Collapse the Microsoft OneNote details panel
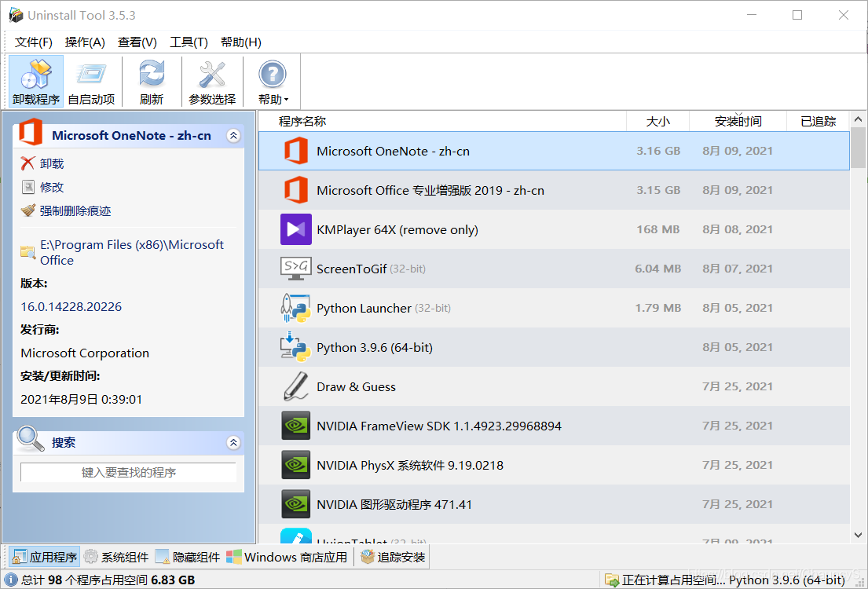The image size is (868, 589). 233,136
